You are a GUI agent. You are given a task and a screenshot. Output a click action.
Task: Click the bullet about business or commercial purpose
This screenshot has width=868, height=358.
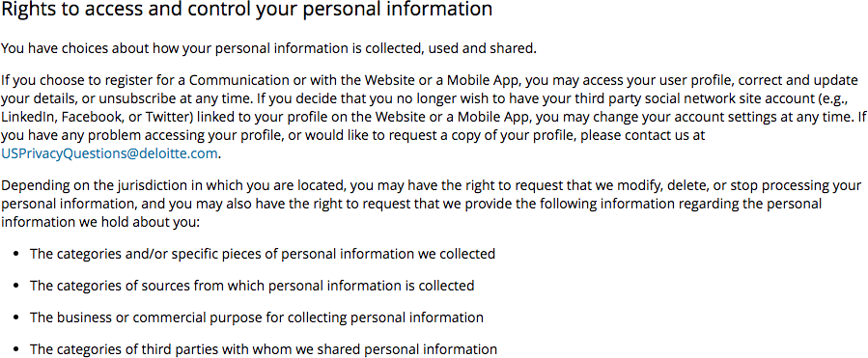tap(257, 317)
